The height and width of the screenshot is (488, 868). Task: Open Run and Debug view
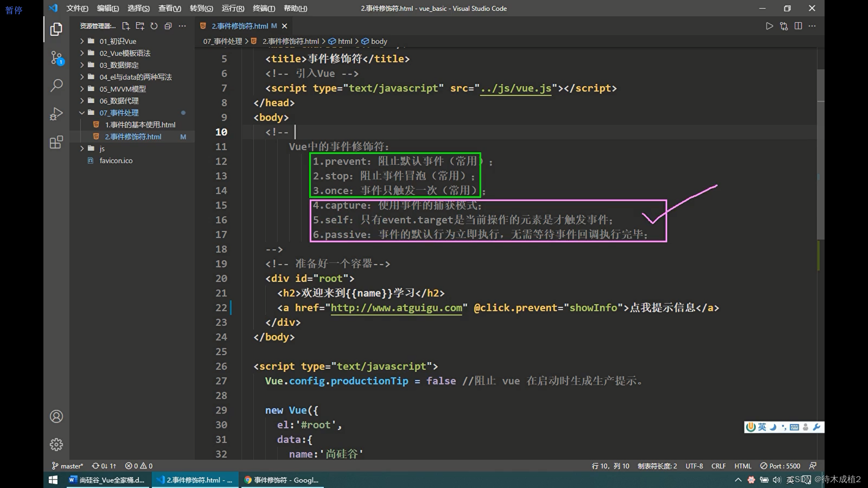56,114
